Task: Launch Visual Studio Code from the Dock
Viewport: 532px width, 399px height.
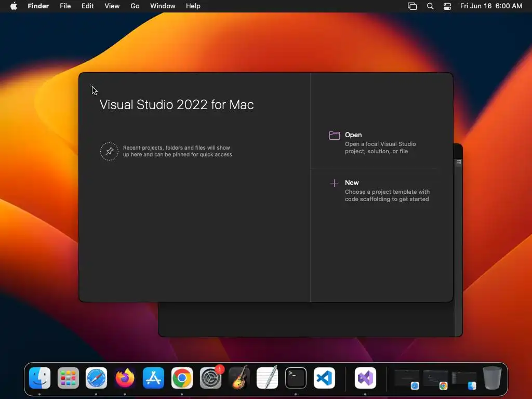Action: 324,378
